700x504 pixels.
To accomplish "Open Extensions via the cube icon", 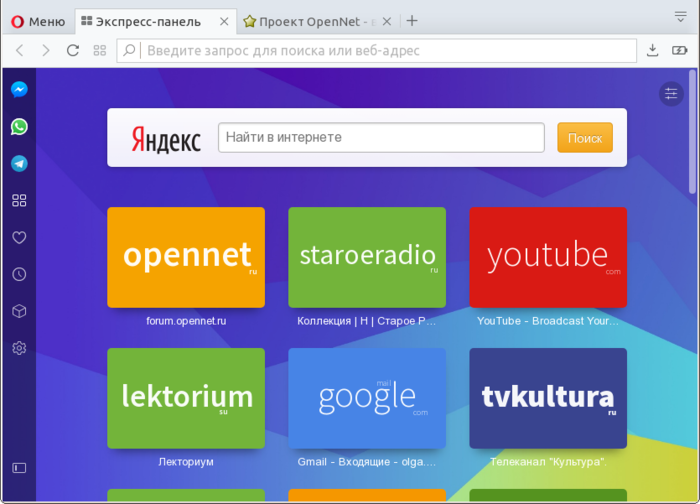I will (x=19, y=311).
